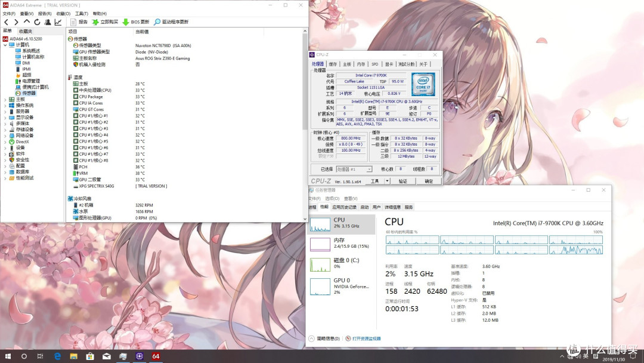Select 性能测试 benchmark tree item
Image resolution: width=644 pixels, height=363 pixels.
click(24, 178)
